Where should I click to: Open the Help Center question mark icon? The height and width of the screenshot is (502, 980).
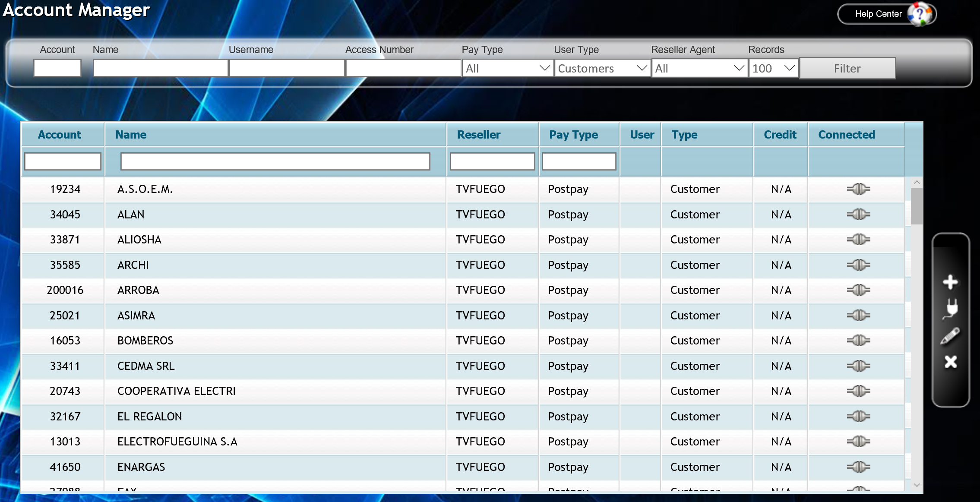(x=920, y=14)
